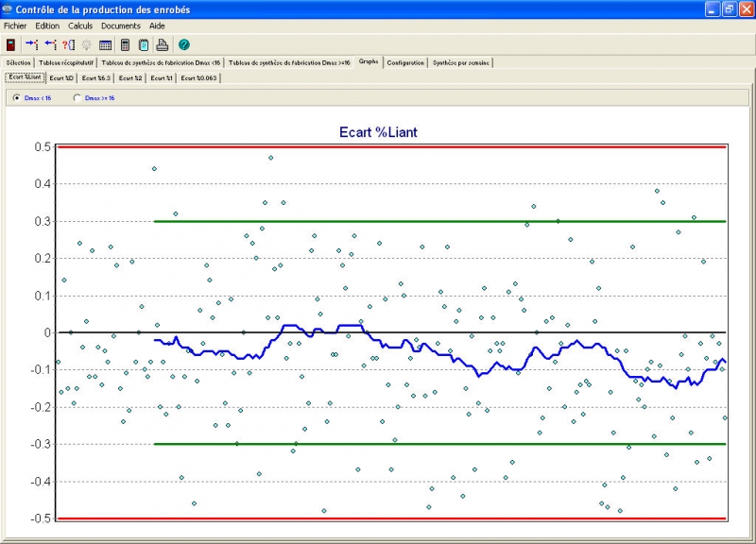Open Tableau de synthèse Dmax >=16 tab
This screenshot has width=756, height=544.
(289, 62)
